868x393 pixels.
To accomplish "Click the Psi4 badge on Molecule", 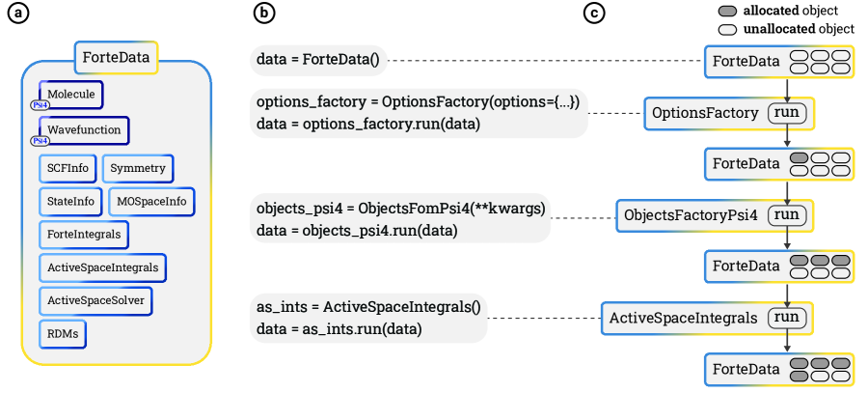I will [40, 105].
